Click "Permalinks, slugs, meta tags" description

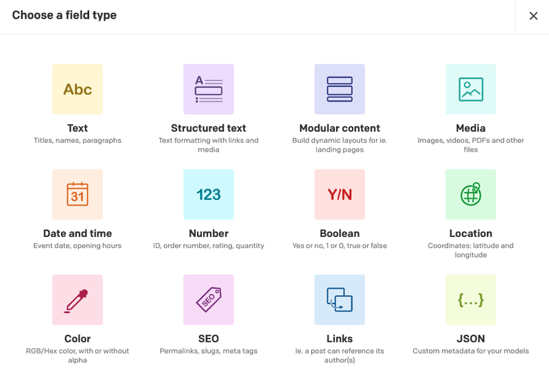coord(209,351)
